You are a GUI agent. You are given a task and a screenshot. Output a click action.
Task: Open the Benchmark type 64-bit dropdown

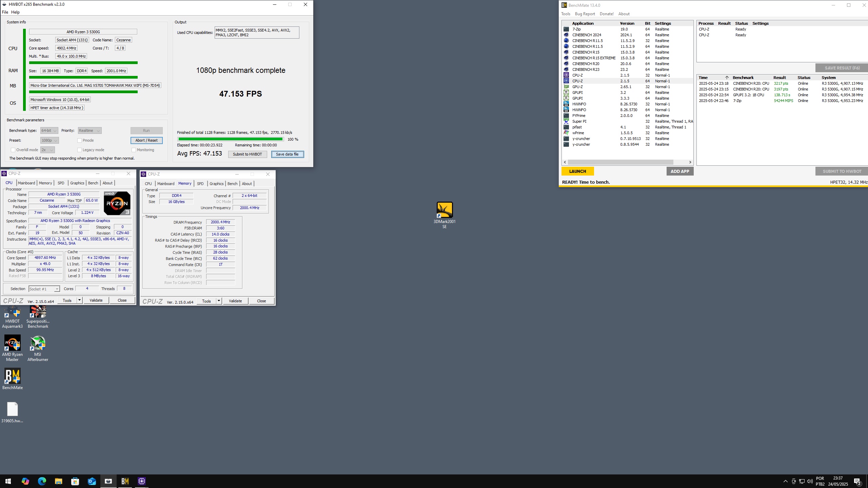[x=49, y=130]
